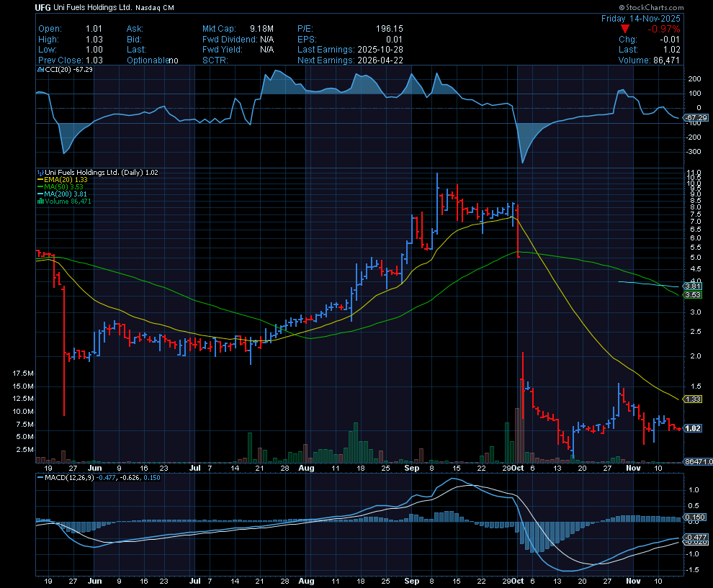Click the MACD(12,26,9) legend line icon
The image size is (713, 588).
click(40, 476)
